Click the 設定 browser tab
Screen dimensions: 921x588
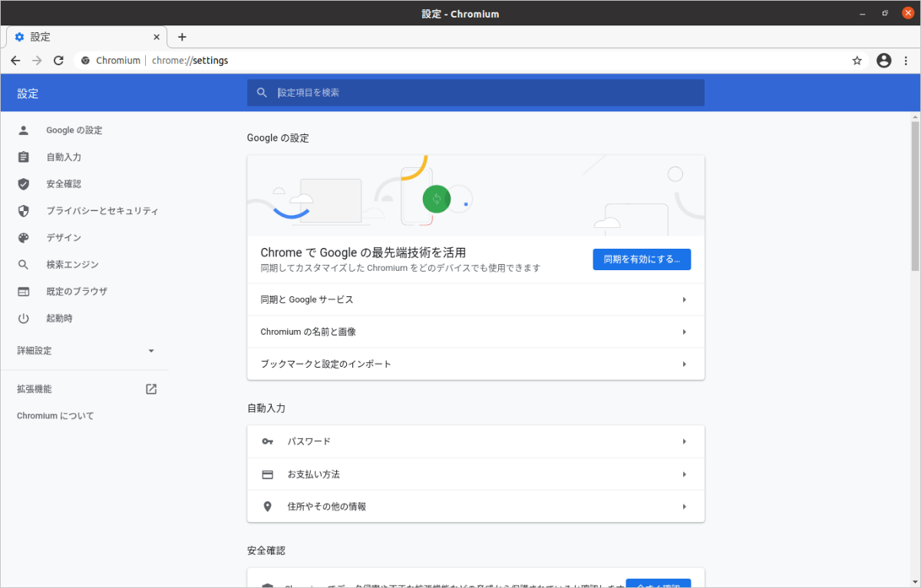pyautogui.click(x=86, y=37)
